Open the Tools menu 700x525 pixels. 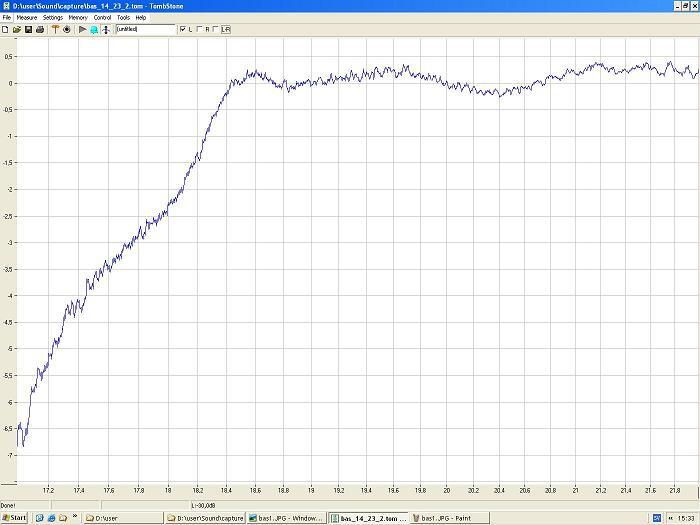pos(123,17)
